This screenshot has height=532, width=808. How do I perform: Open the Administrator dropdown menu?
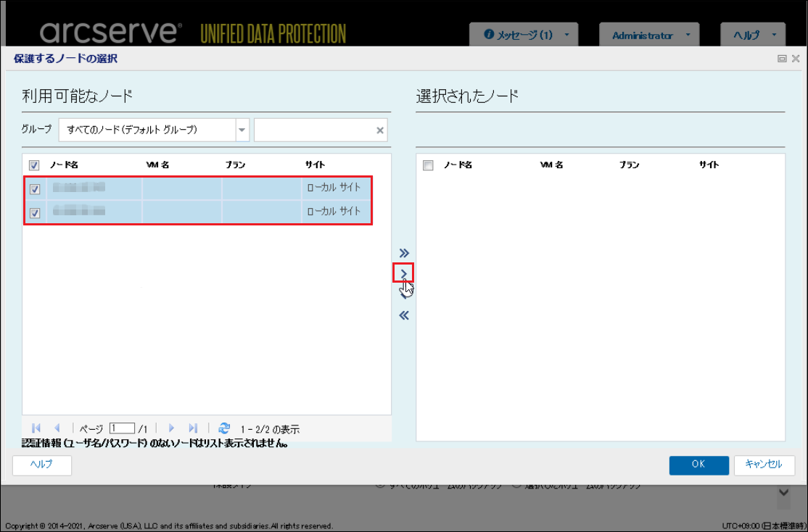[x=649, y=35]
